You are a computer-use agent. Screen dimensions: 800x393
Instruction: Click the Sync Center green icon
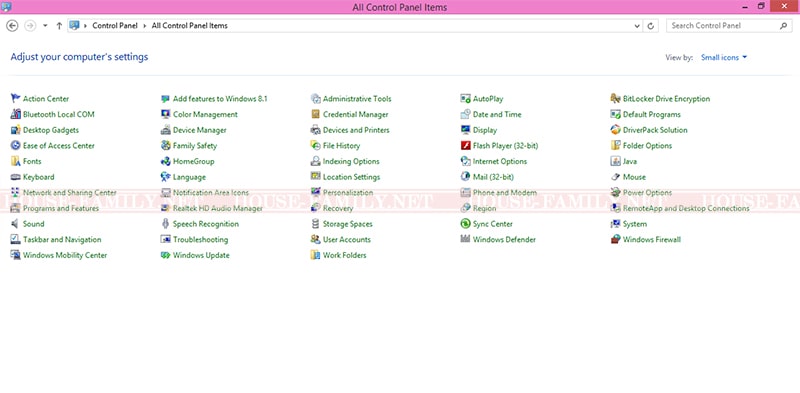(x=465, y=224)
